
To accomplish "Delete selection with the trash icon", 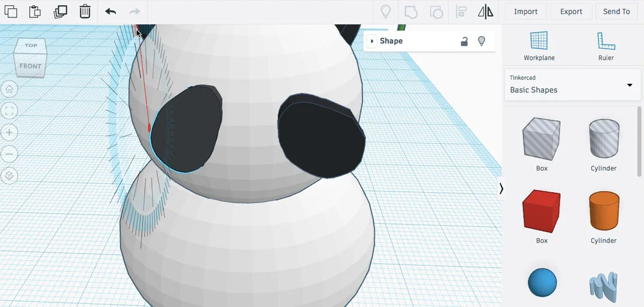I will [x=84, y=12].
